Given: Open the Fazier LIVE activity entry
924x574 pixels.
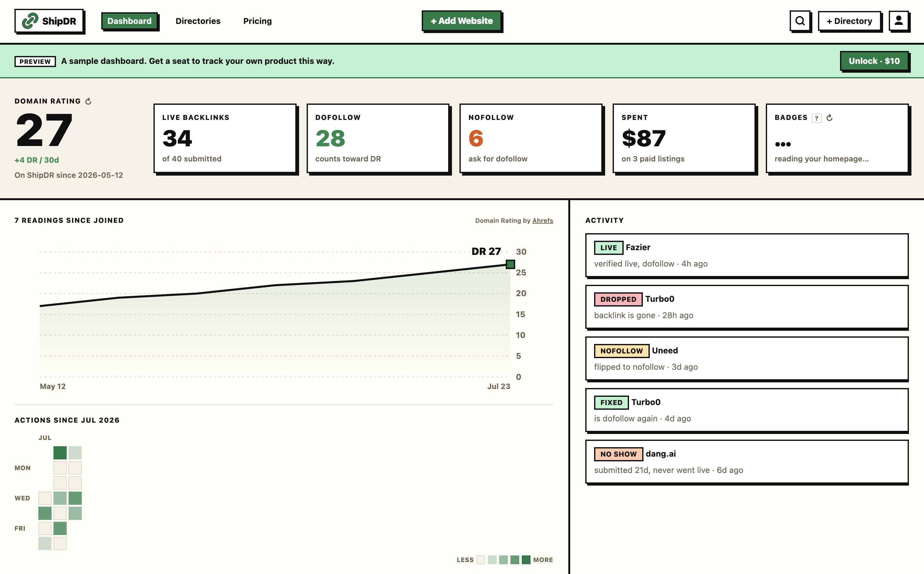Looking at the screenshot, I should click(747, 255).
